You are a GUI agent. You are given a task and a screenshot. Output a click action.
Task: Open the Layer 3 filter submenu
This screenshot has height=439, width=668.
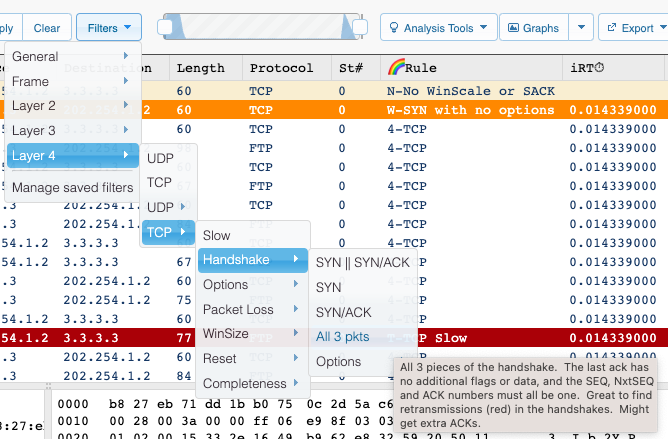point(72,130)
